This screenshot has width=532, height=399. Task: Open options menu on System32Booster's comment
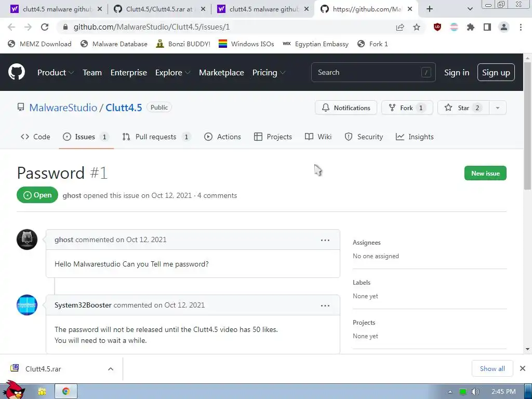(x=325, y=305)
